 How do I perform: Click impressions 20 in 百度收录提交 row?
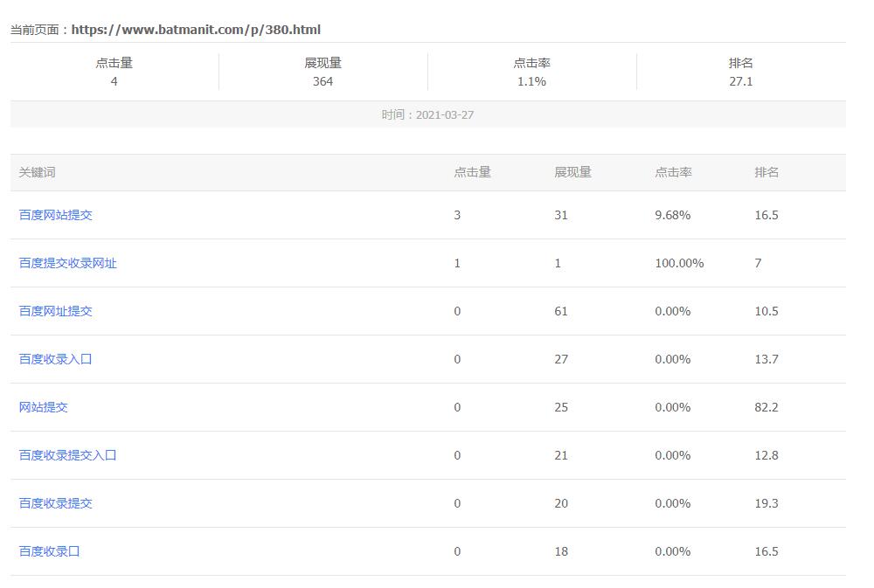pos(561,503)
